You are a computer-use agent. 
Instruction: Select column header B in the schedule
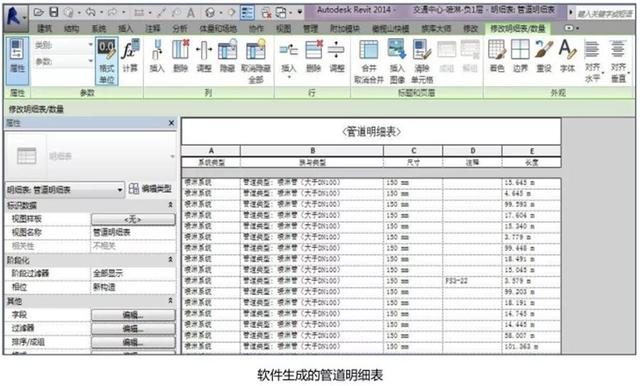click(312, 151)
